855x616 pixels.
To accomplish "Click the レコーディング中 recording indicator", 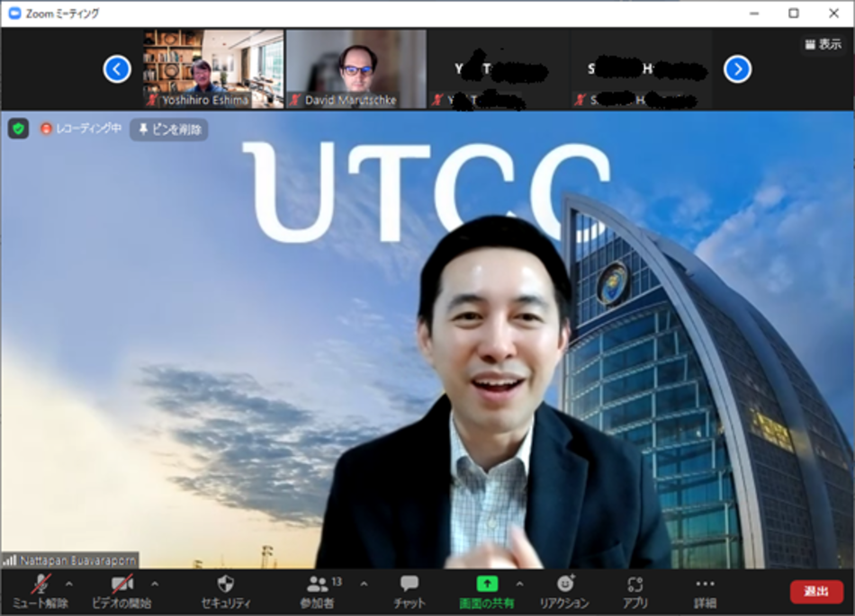I will (x=81, y=129).
